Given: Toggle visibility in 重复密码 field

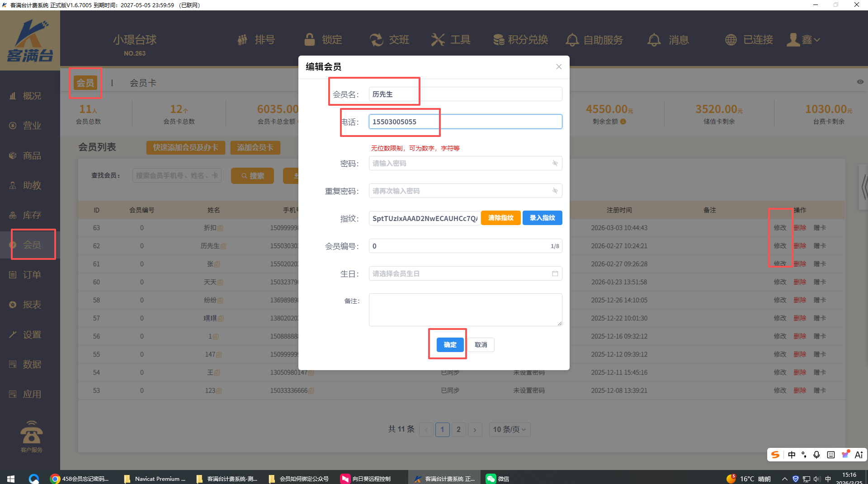Looking at the screenshot, I should (555, 191).
